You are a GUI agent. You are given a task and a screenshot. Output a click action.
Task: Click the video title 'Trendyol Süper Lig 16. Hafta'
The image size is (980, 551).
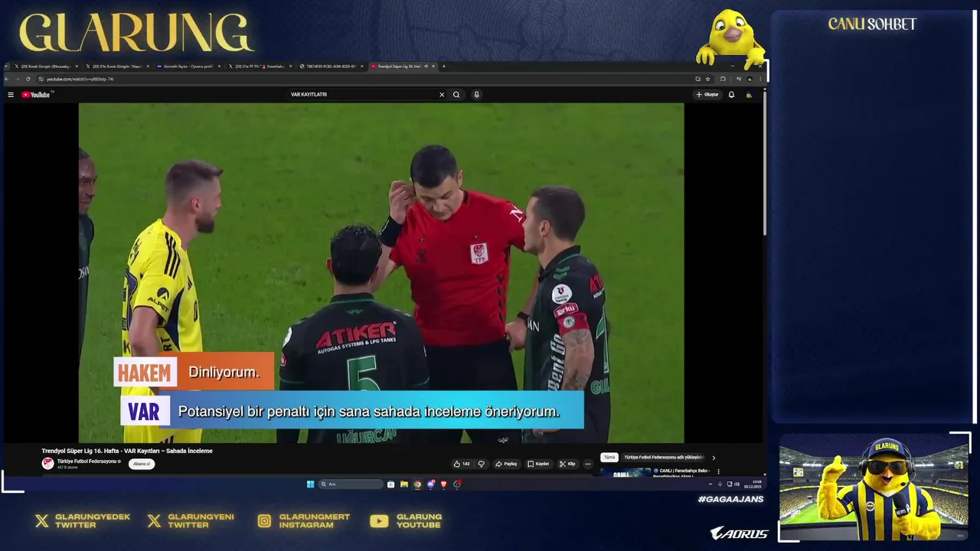pos(127,451)
